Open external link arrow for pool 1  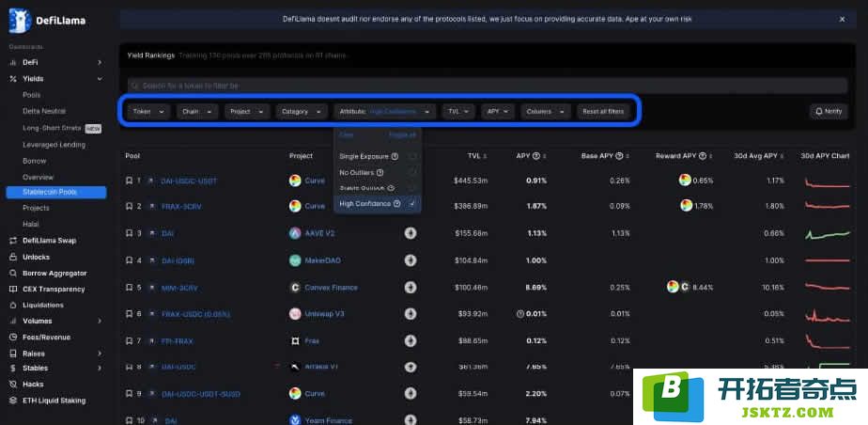pyautogui.click(x=150, y=181)
